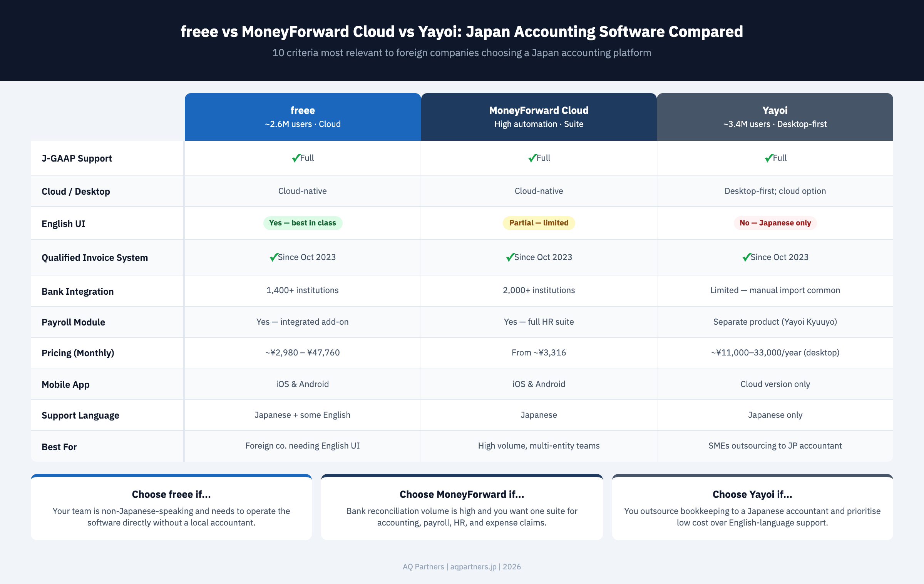Expand the Yayoi column header
Image resolution: width=924 pixels, height=584 pixels.
(775, 117)
